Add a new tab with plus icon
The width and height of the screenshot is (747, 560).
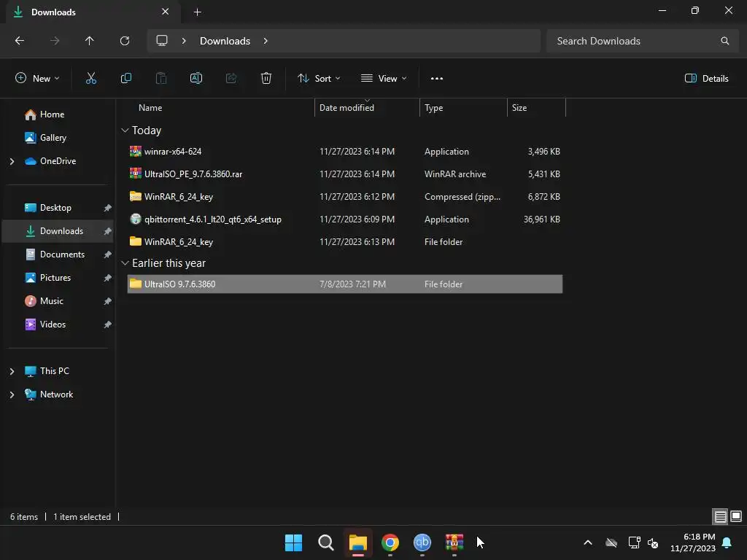[x=197, y=12]
